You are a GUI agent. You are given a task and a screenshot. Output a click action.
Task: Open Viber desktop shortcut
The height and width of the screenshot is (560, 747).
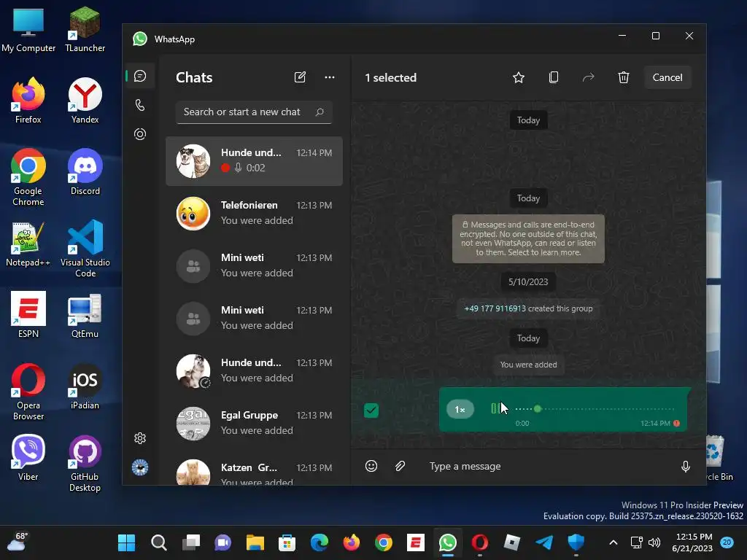[28, 458]
